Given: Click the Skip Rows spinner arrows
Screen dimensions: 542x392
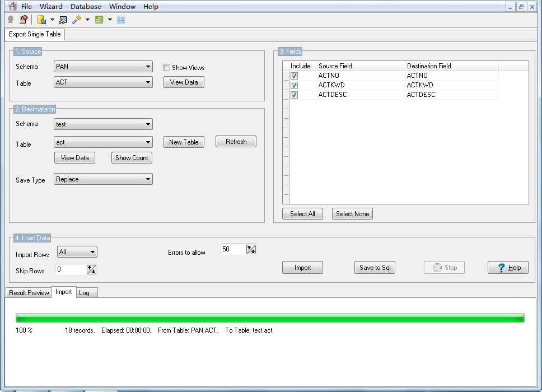Looking at the screenshot, I should 91,269.
